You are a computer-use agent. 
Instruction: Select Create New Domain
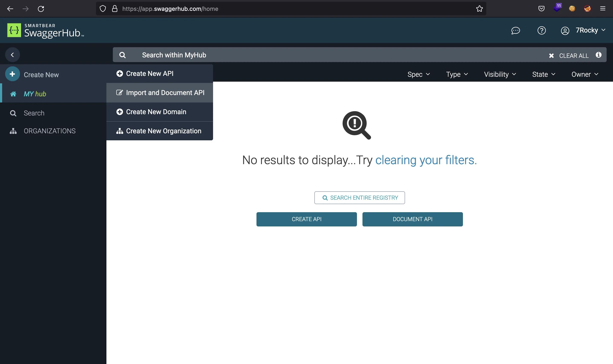pyautogui.click(x=160, y=112)
